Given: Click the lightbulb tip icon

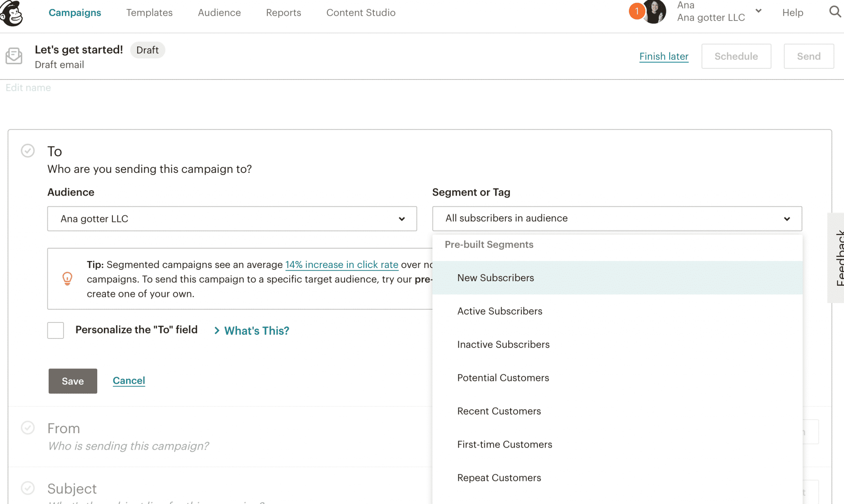Looking at the screenshot, I should 67,279.
